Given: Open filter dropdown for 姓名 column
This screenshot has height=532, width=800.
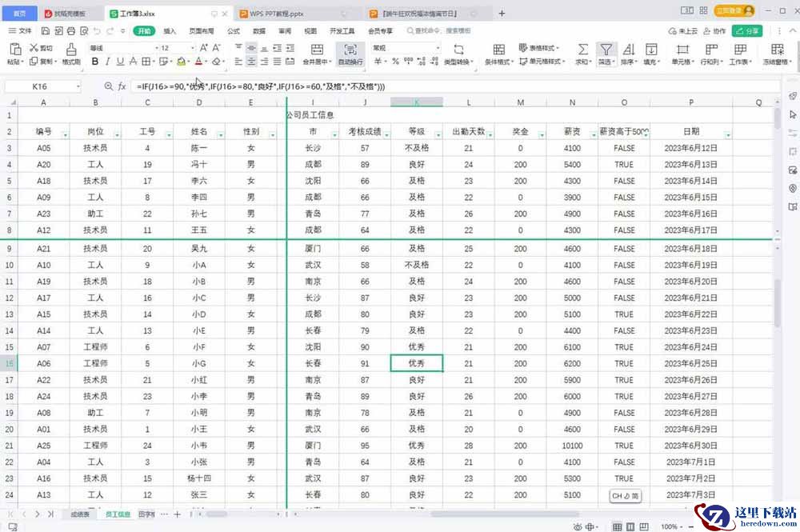Looking at the screenshot, I should click(x=221, y=135).
